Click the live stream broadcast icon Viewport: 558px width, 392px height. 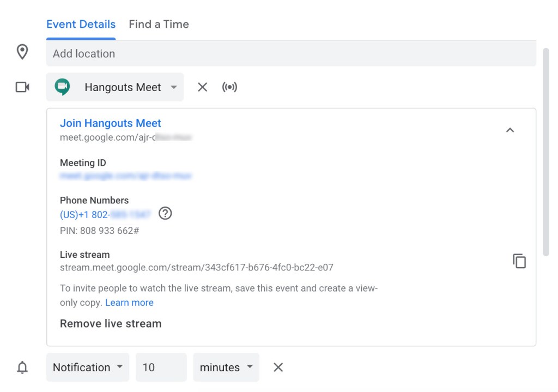(229, 87)
